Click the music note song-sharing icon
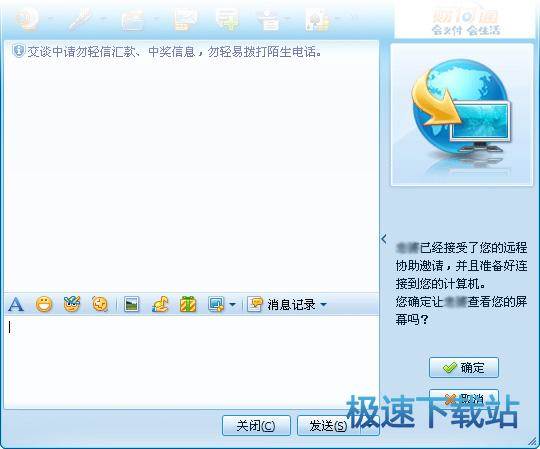The width and height of the screenshot is (540, 449). click(x=160, y=304)
